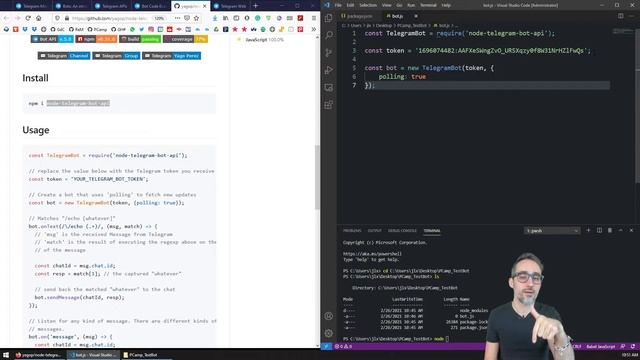The image size is (640, 360).
Task: Close the bot.js editor tab
Action: (416, 16)
